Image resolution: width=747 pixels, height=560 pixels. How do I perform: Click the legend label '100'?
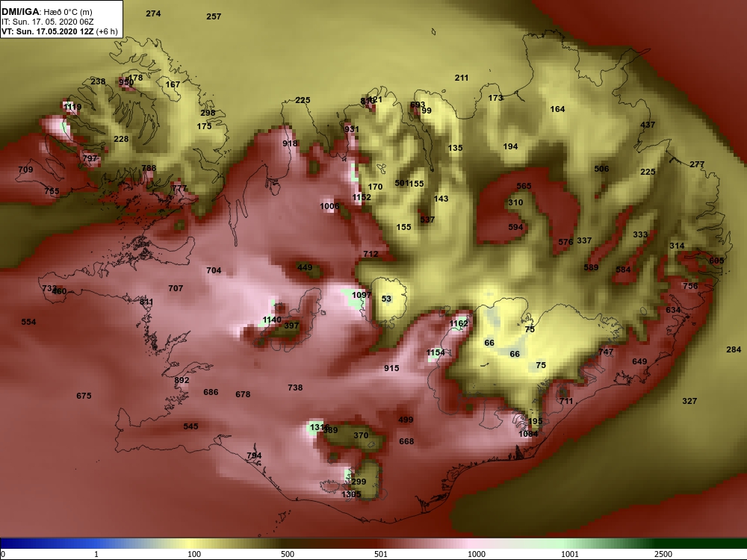coord(194,554)
